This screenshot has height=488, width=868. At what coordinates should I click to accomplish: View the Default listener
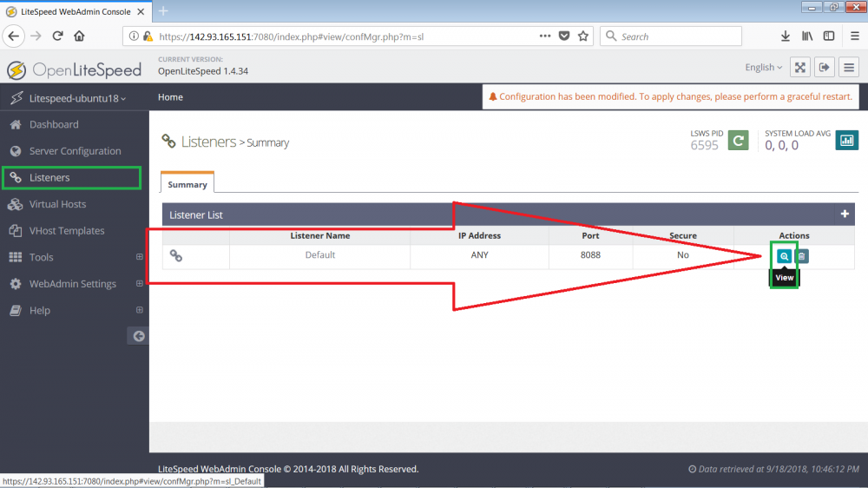[784, 256]
